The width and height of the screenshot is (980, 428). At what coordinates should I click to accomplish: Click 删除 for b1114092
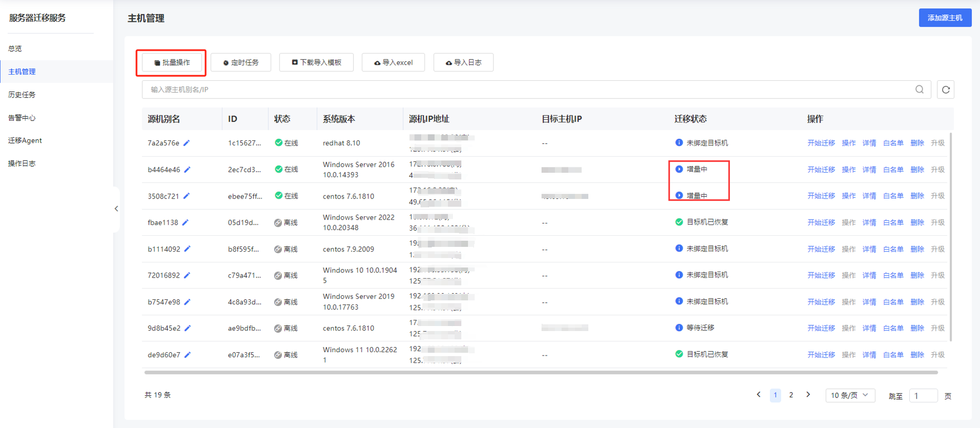pyautogui.click(x=917, y=249)
